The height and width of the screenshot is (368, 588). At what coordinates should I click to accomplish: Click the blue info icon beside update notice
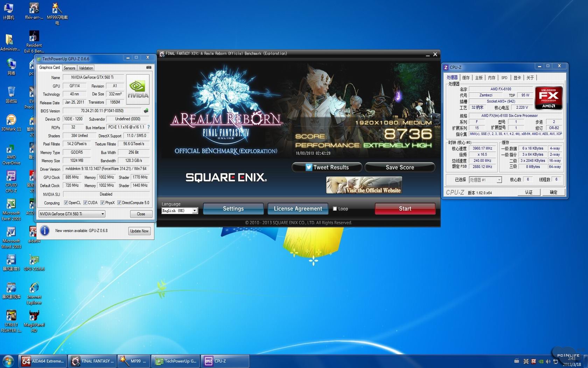coord(44,231)
